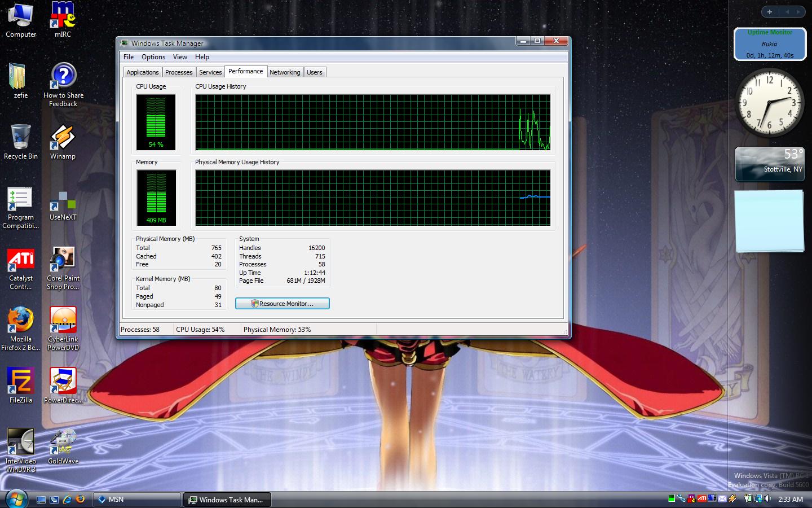Open the Services tab
Viewport: 812px width, 508px height.
[x=210, y=72]
